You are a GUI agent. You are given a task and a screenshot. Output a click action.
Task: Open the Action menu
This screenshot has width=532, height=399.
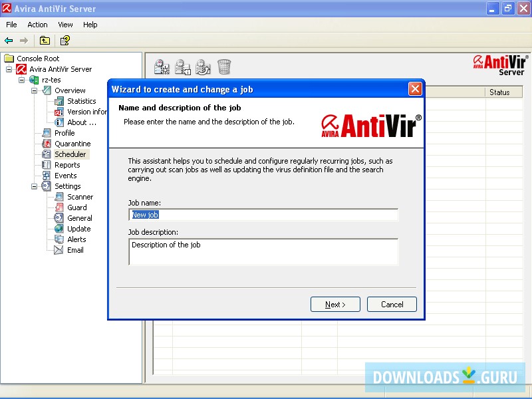(37, 25)
